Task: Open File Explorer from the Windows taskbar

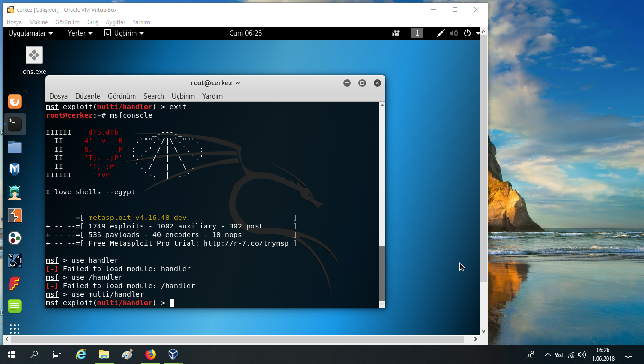Action: tap(104, 355)
